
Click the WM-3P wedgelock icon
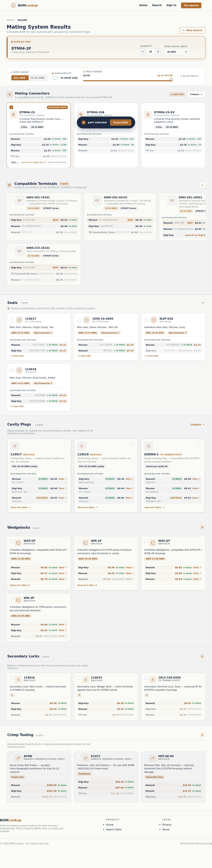pos(18,600)
